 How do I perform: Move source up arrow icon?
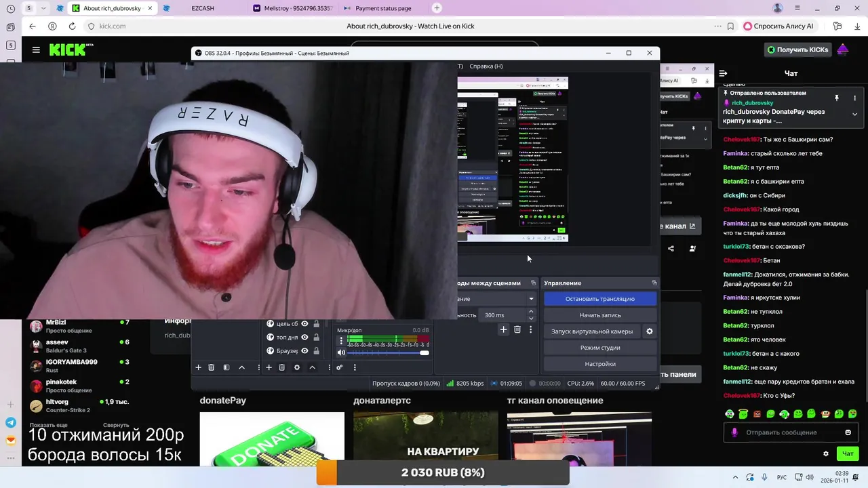312,367
